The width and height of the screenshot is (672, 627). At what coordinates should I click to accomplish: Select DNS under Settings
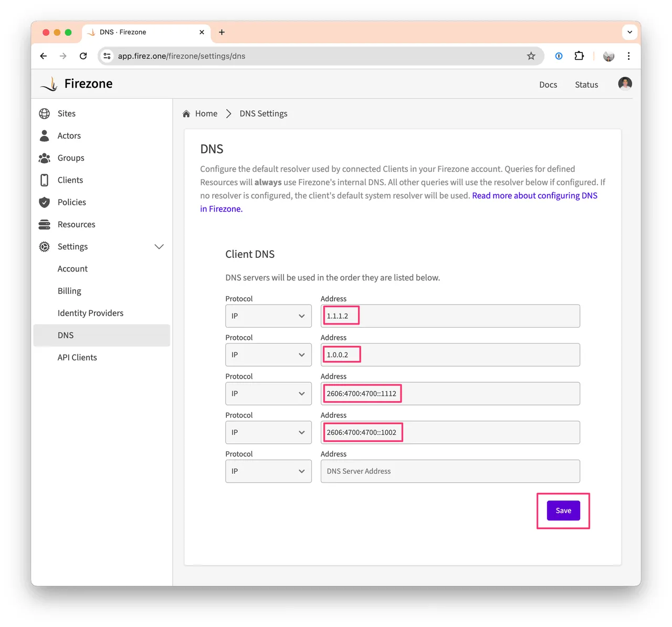(x=102, y=336)
